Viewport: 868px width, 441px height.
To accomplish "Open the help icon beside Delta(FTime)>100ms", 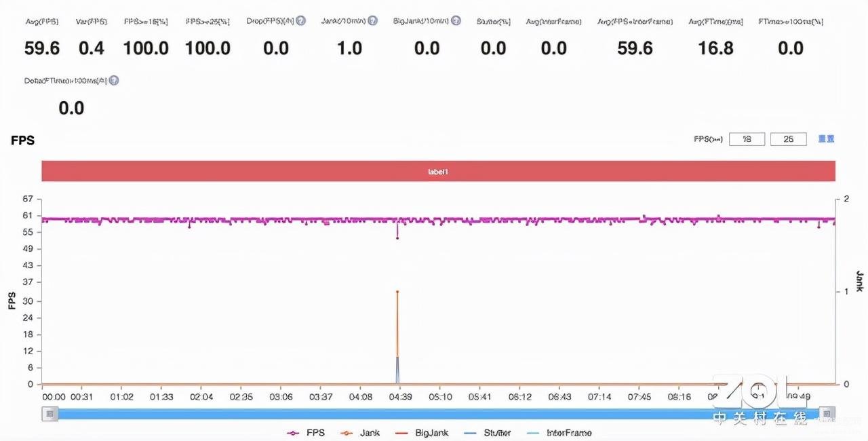I will coord(114,80).
